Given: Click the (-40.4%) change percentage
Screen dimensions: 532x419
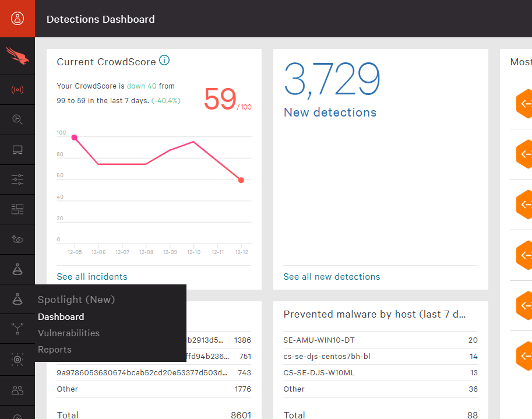Looking at the screenshot, I should coord(166,100).
